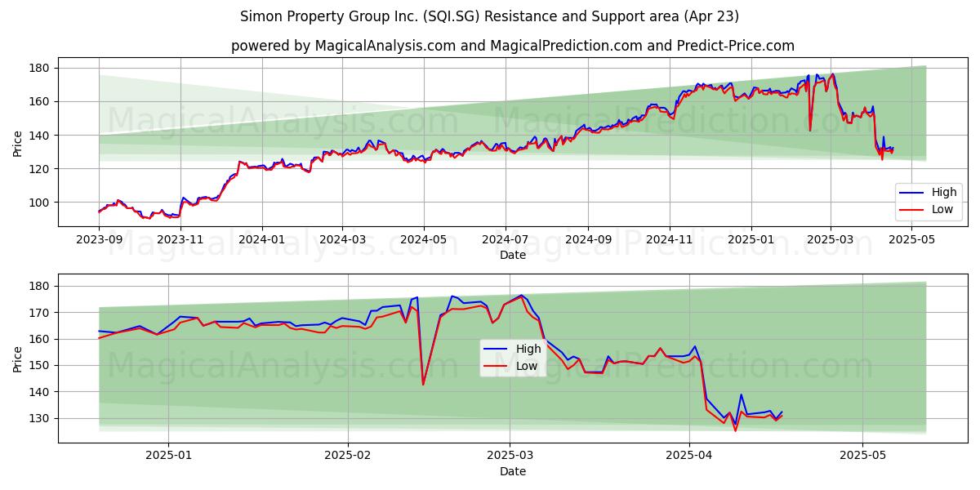Click the top chart x-axis label '2023-09'
Screen dimensions: 980x490
tap(100, 241)
